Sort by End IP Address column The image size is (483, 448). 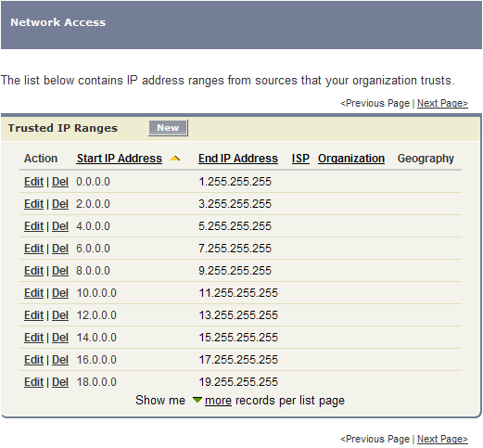[238, 159]
